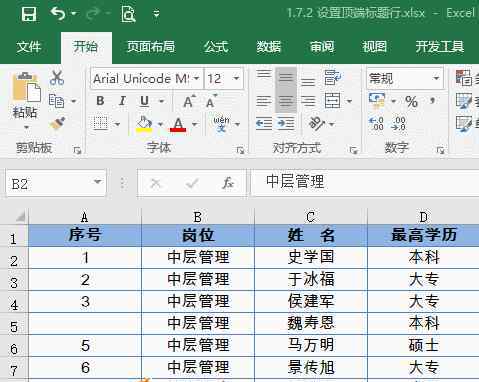Decrease decimal places
Image resolution: width=479 pixels, height=382 pixels.
coord(399,124)
